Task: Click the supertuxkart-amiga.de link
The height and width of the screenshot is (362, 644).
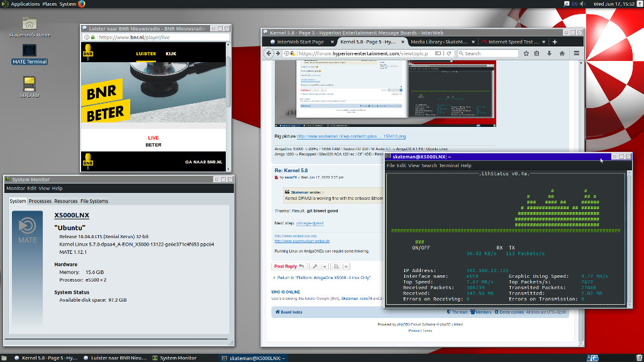Action: pyautogui.click(x=302, y=241)
